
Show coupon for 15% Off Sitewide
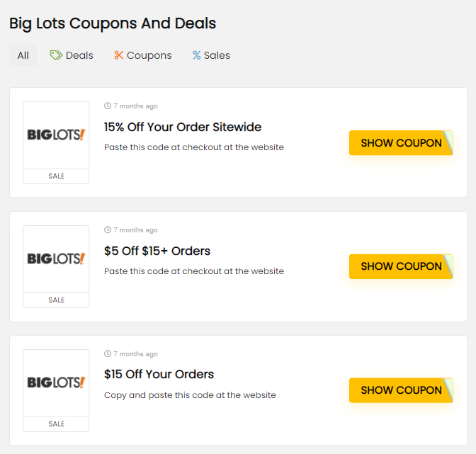[x=401, y=143]
